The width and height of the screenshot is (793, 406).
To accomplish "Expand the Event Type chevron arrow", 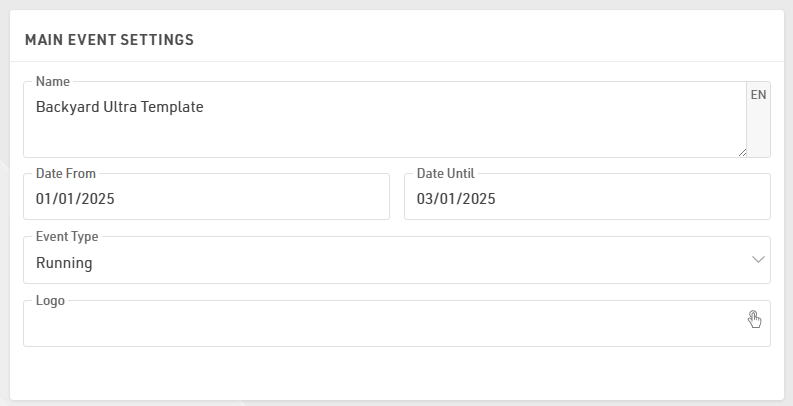I will pos(757,260).
